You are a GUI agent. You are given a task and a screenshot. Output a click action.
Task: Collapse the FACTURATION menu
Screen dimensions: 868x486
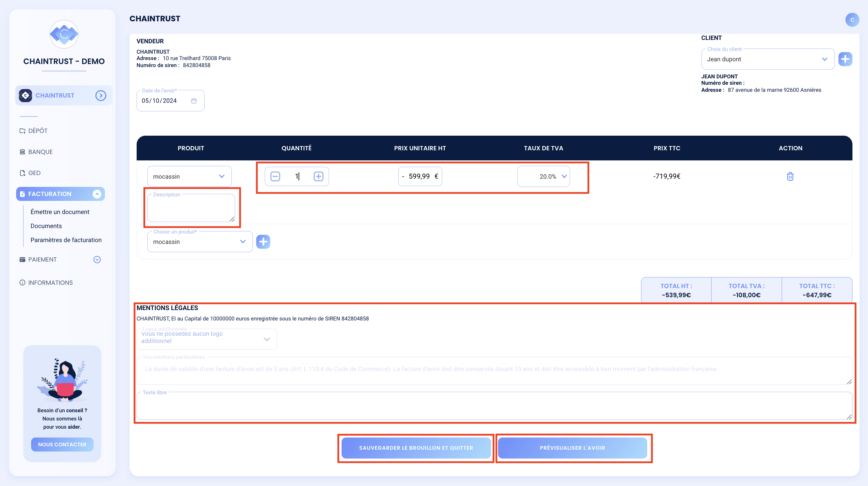pos(97,194)
